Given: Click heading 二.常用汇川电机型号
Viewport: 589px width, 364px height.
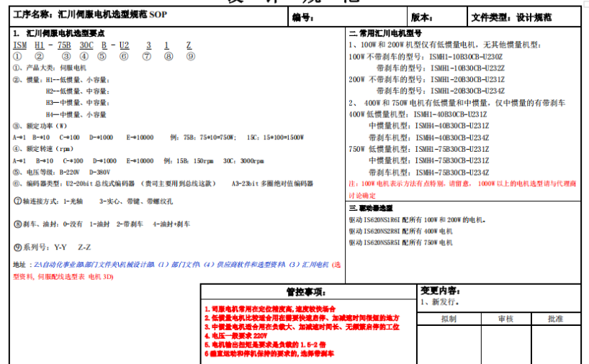Looking at the screenshot, I should pyautogui.click(x=385, y=33).
